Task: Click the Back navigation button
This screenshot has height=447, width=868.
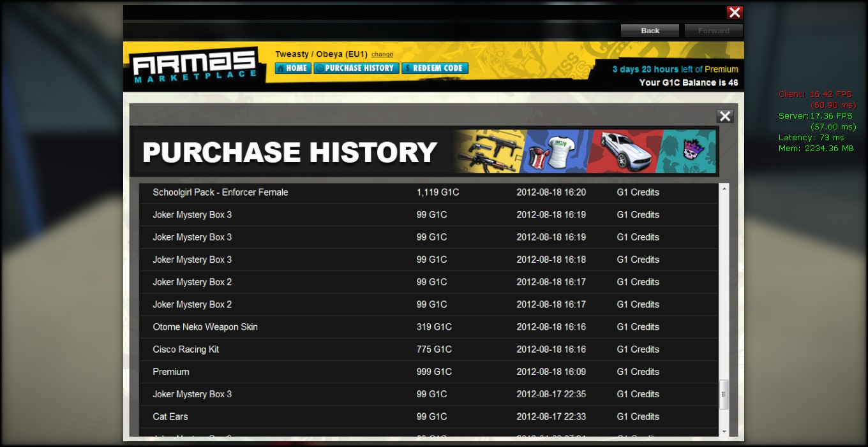Action: (x=650, y=31)
